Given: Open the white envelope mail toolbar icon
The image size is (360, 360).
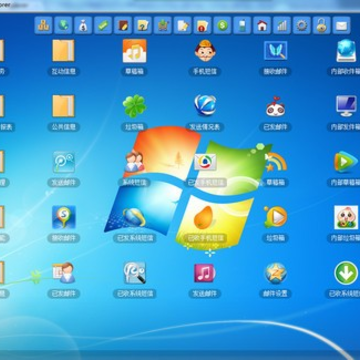Looking at the screenshot, I should pyautogui.click(x=342, y=25).
